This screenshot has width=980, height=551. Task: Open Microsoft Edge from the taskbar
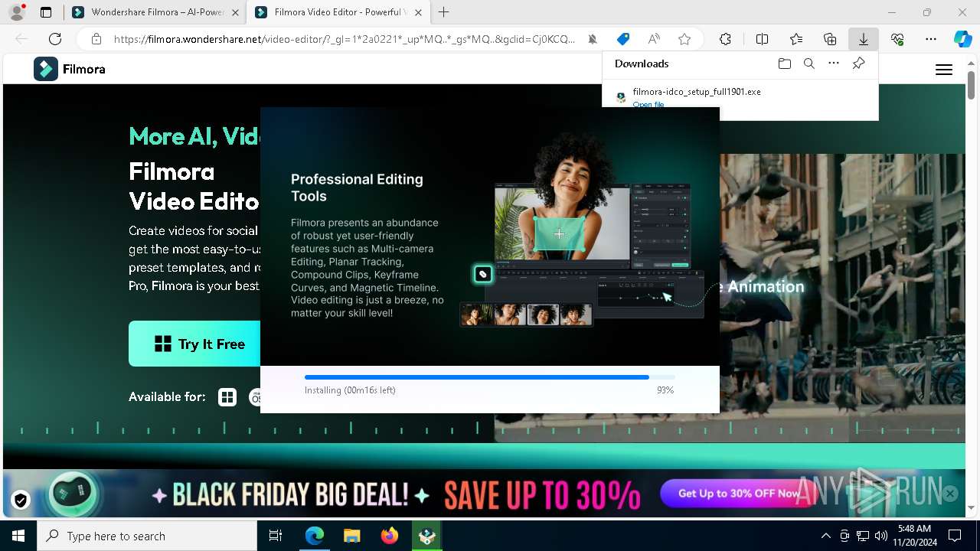coord(315,536)
